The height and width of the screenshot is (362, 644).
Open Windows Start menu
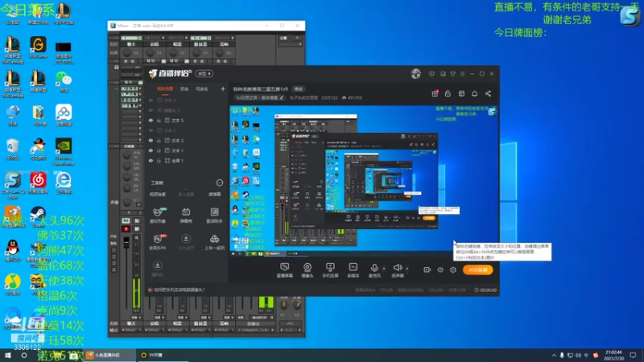point(8,355)
